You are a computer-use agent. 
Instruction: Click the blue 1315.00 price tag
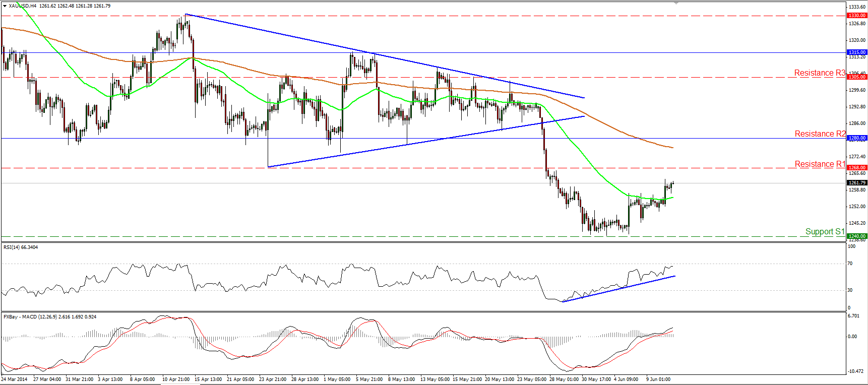click(x=857, y=52)
